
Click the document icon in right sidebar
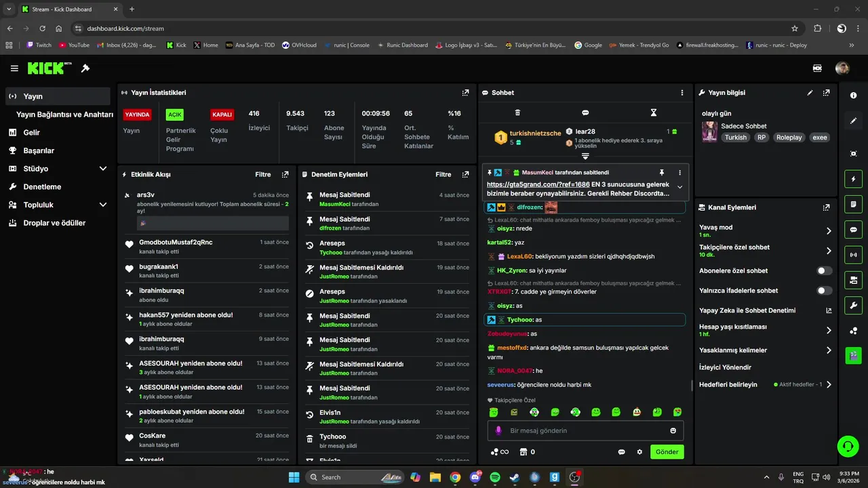point(853,204)
